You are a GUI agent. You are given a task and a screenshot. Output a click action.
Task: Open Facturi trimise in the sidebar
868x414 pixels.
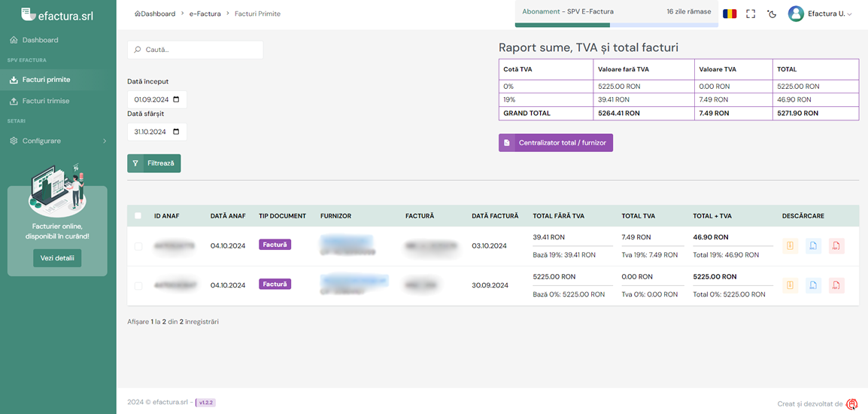[46, 101]
